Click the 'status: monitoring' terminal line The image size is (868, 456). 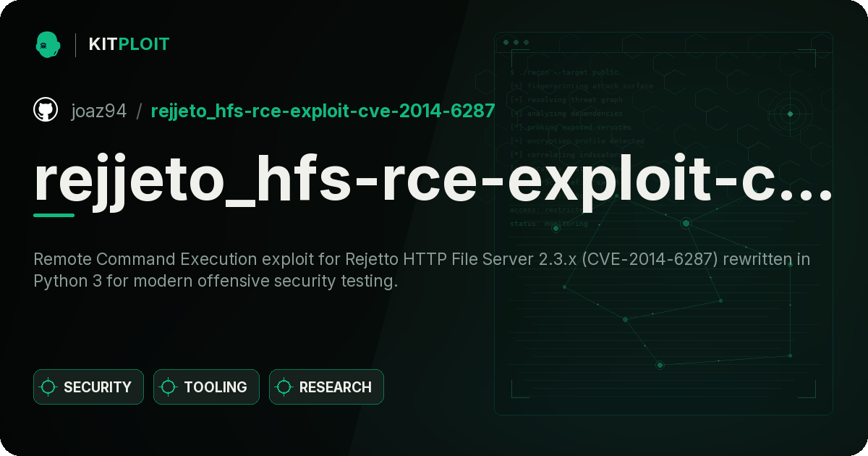(549, 224)
